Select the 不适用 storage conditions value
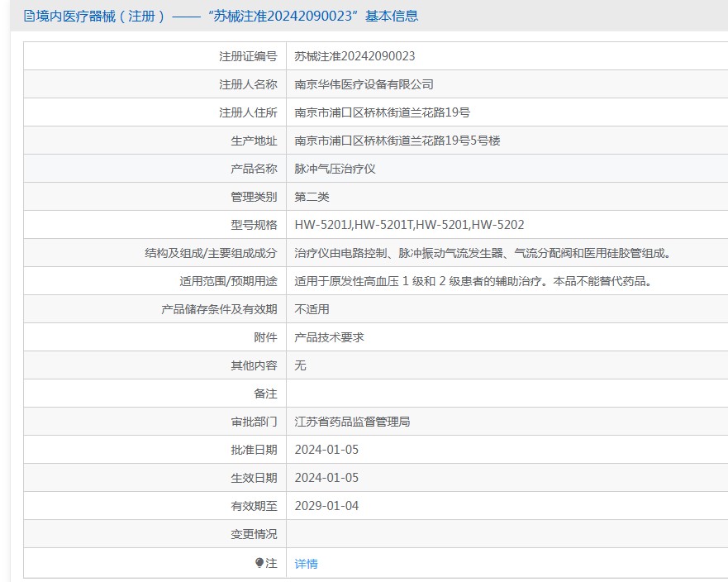 coord(312,309)
